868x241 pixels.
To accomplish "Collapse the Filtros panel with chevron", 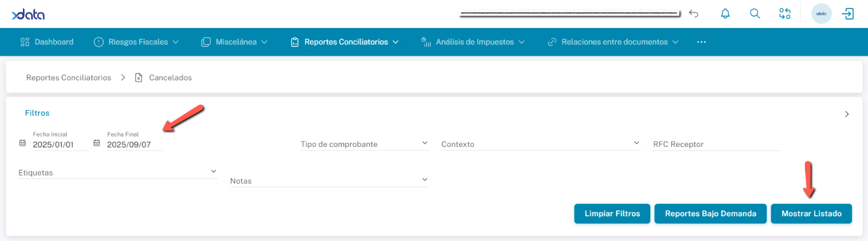I will tap(847, 114).
